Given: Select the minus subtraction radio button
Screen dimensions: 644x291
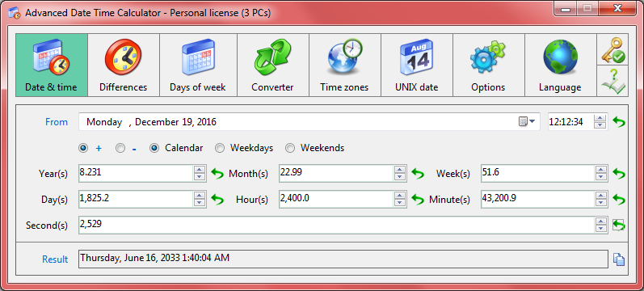Looking at the screenshot, I should (120, 148).
